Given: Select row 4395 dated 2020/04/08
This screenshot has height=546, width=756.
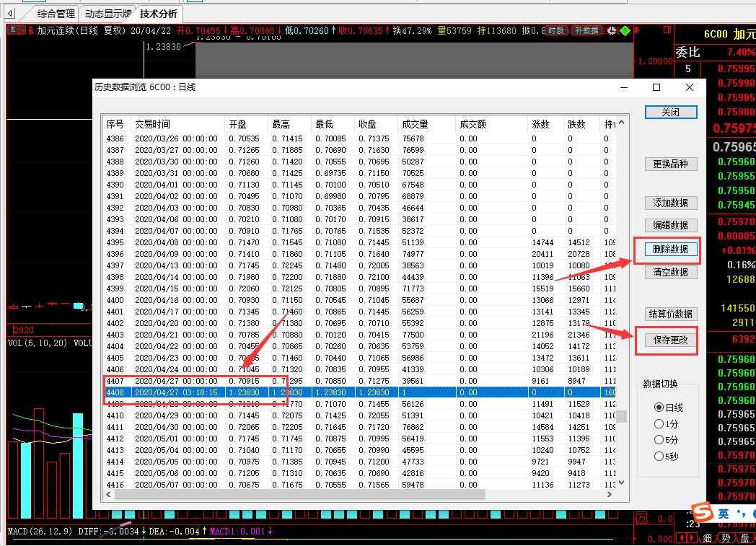Looking at the screenshot, I should [360, 242].
